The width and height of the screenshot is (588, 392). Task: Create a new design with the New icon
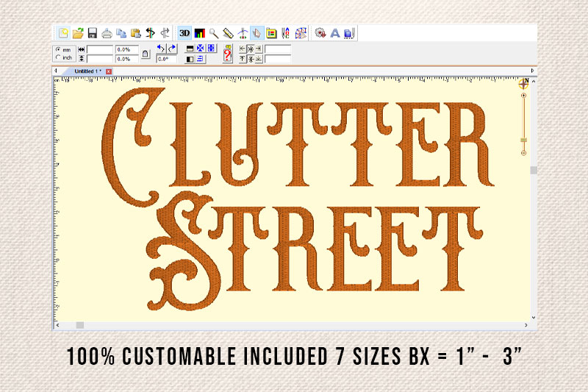coord(63,33)
